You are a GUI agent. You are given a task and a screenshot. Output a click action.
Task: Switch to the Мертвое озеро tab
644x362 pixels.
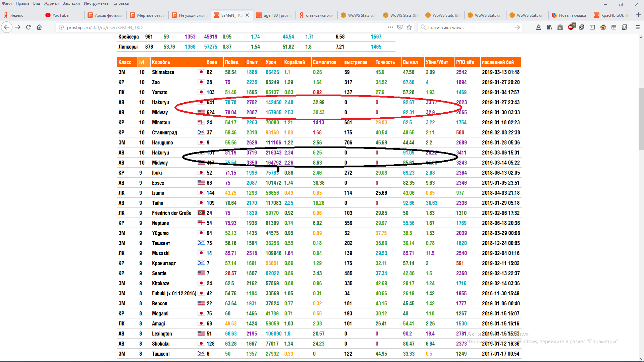pyautogui.click(x=148, y=15)
